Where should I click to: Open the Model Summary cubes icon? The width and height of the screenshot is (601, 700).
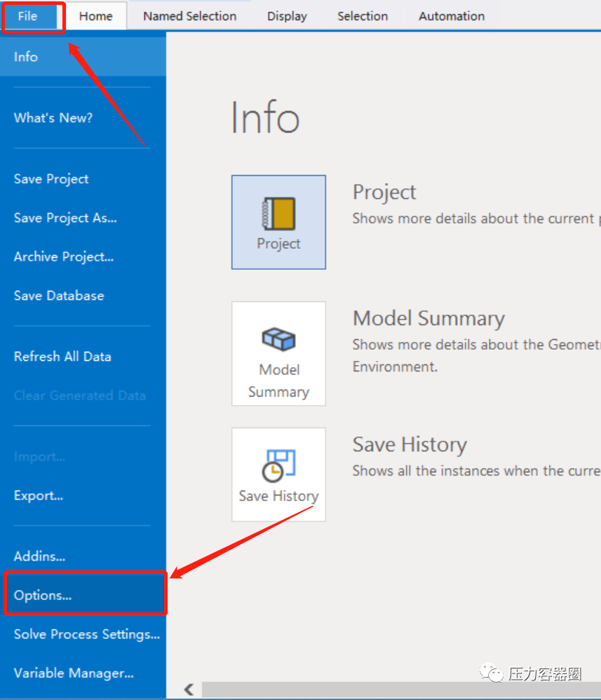(278, 340)
